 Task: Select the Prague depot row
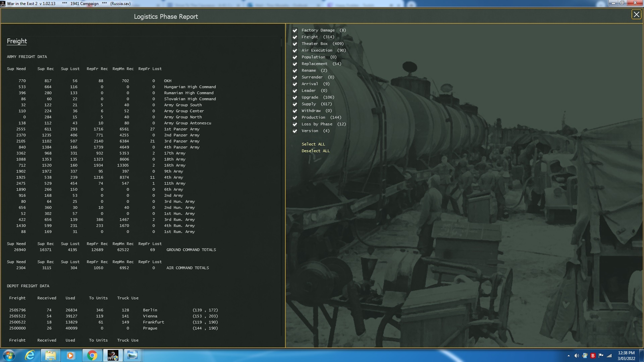tap(113, 328)
